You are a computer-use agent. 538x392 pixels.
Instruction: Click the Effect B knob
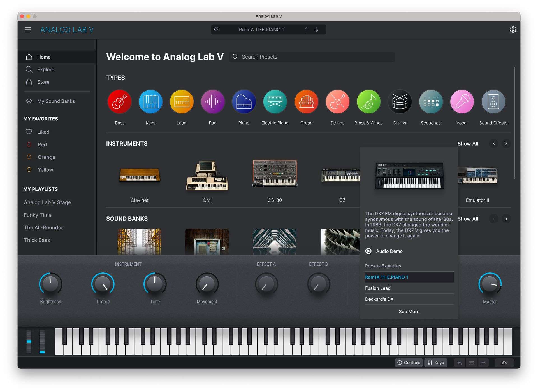(x=319, y=284)
